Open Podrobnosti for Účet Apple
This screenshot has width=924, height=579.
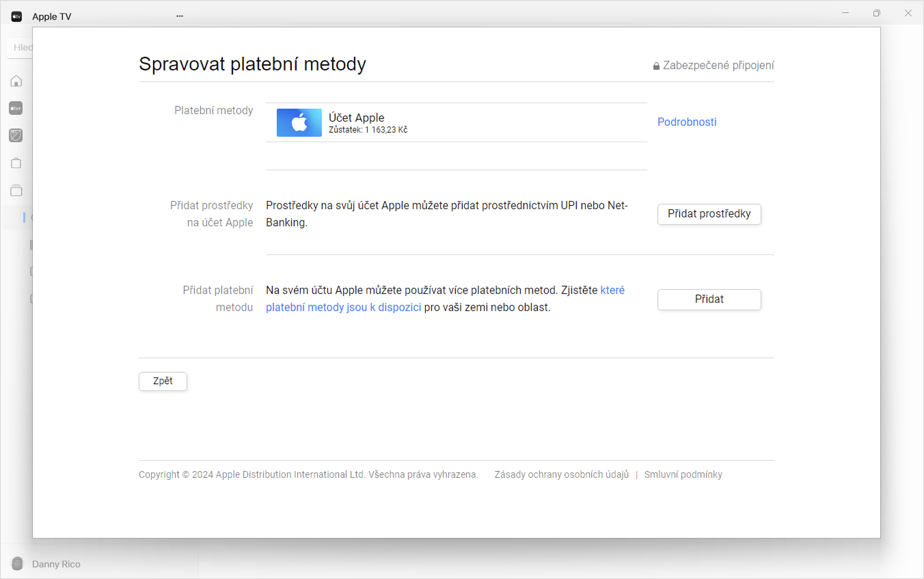[687, 122]
